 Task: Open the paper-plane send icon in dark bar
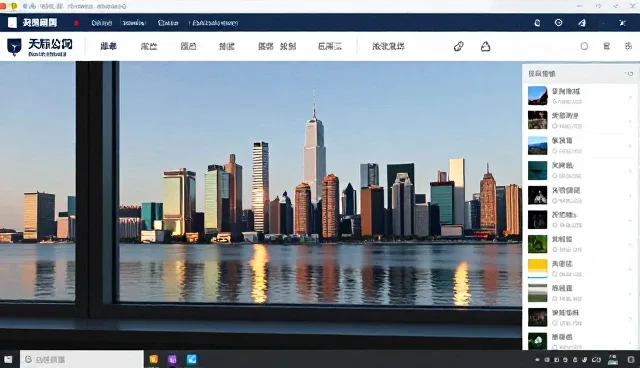point(582,23)
